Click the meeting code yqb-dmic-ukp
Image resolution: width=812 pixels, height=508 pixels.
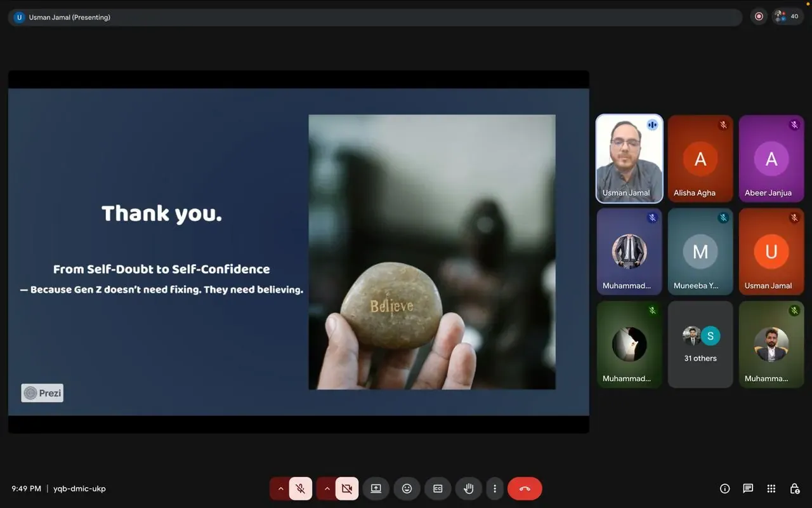point(79,488)
